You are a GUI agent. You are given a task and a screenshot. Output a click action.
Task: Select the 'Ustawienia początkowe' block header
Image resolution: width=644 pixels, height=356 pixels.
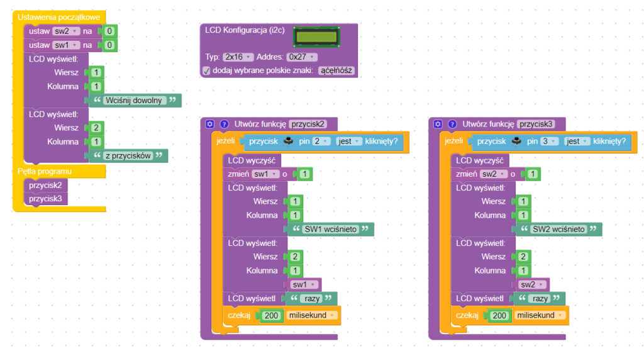tap(58, 17)
